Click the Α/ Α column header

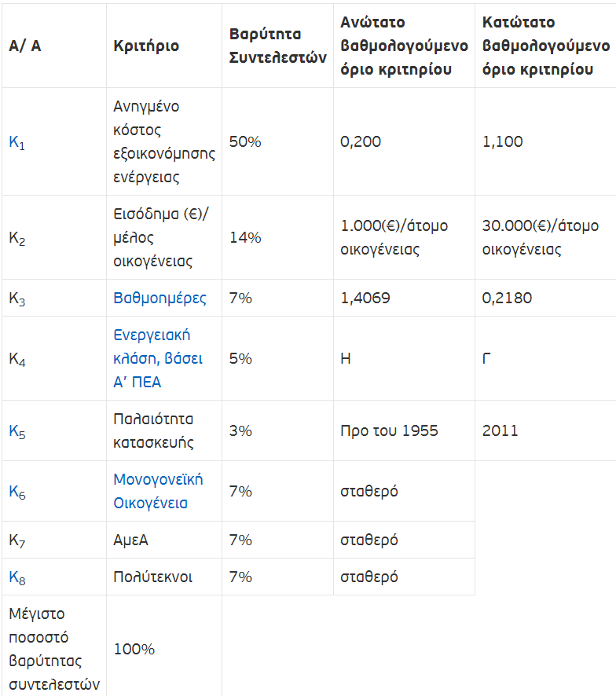(25, 46)
